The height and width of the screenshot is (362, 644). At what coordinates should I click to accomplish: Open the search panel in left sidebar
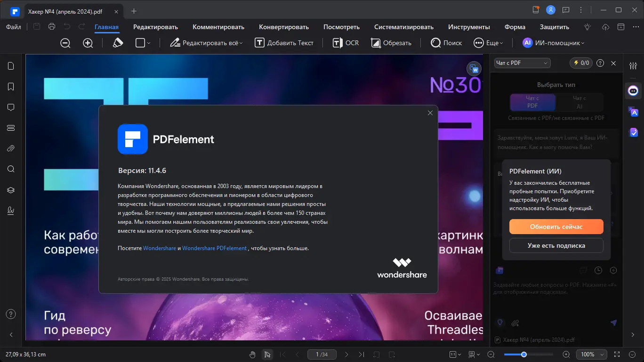(11, 169)
